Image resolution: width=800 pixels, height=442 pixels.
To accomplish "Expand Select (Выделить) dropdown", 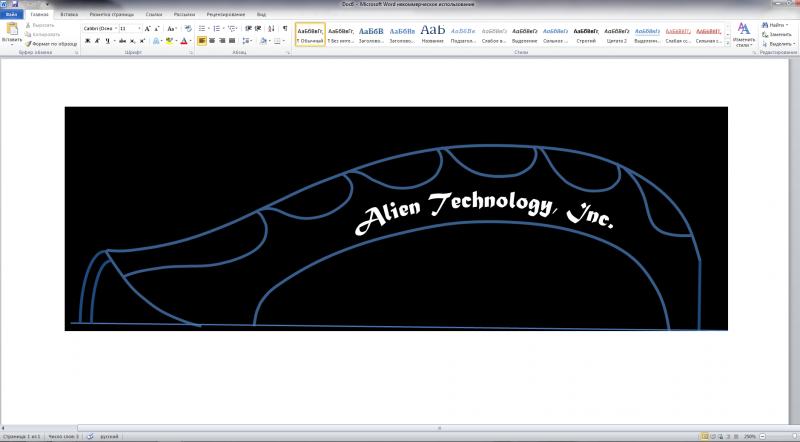I will [x=794, y=44].
